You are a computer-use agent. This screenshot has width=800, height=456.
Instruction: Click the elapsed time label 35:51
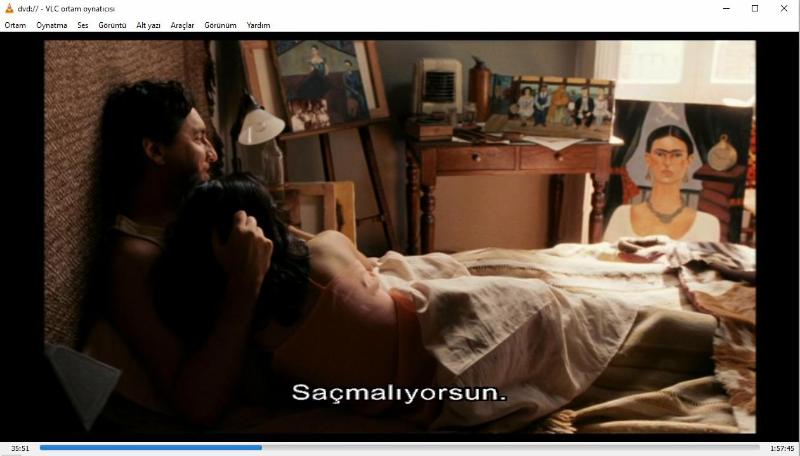tap(19, 448)
